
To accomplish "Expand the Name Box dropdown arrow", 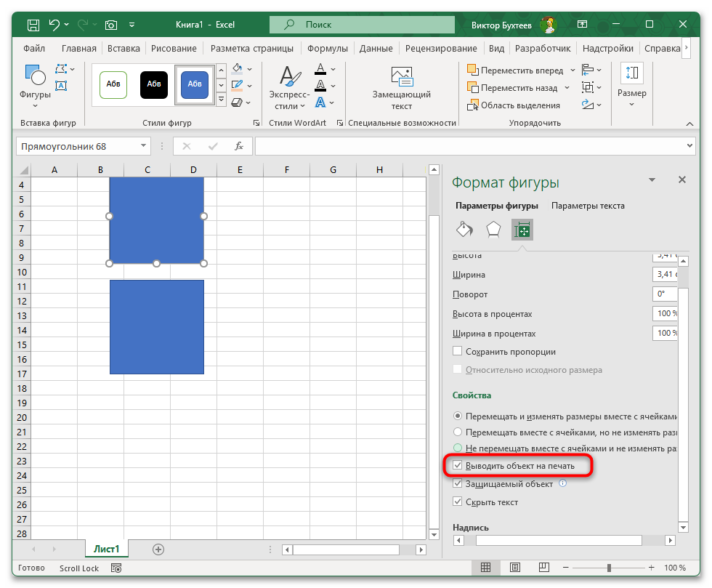I will click(x=143, y=146).
